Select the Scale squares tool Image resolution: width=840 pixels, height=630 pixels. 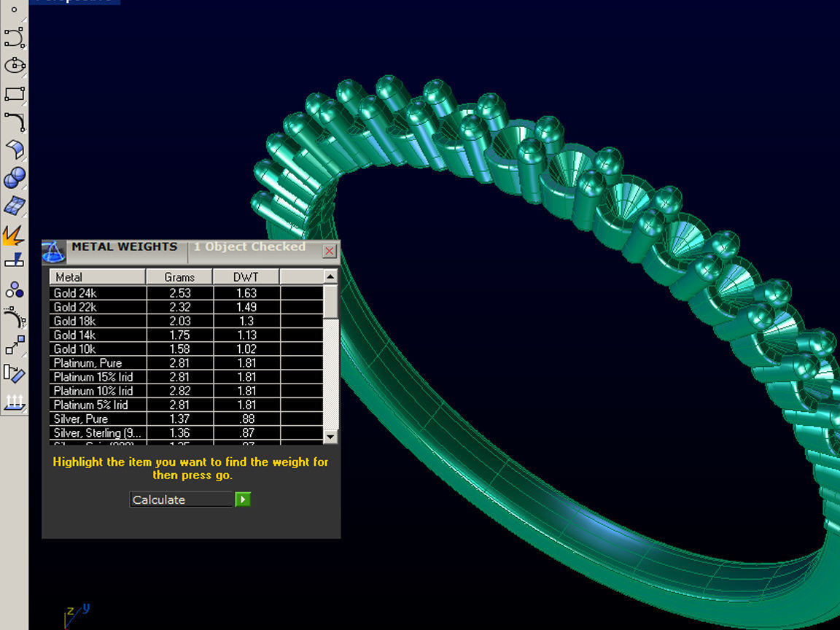point(15,345)
